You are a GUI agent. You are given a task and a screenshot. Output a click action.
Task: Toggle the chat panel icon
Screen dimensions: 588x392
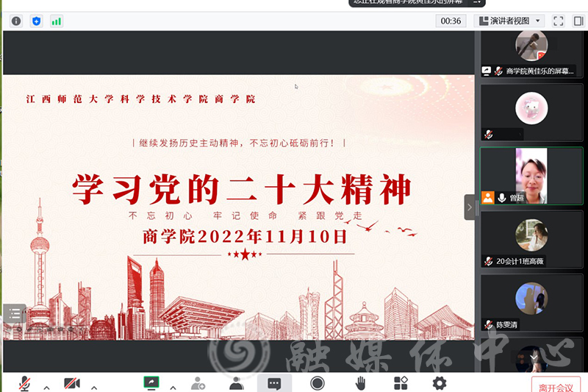click(274, 383)
